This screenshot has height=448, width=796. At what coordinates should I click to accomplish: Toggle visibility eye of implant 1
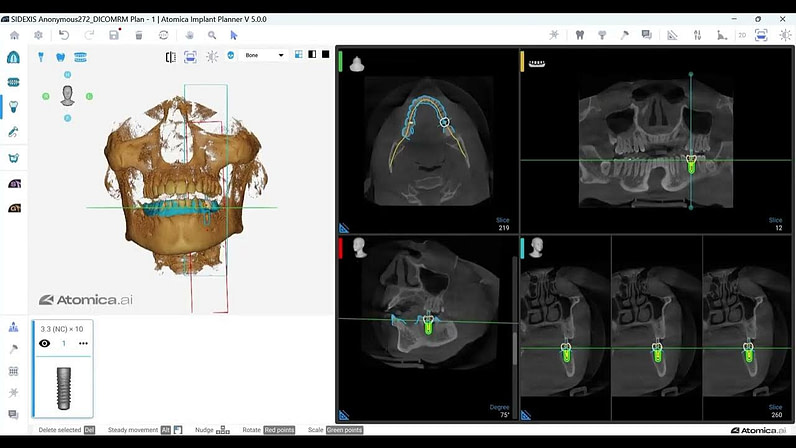tap(45, 343)
